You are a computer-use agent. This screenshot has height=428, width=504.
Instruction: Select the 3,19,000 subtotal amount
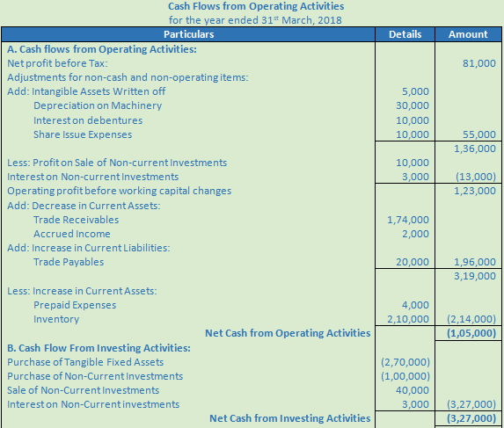click(x=475, y=276)
